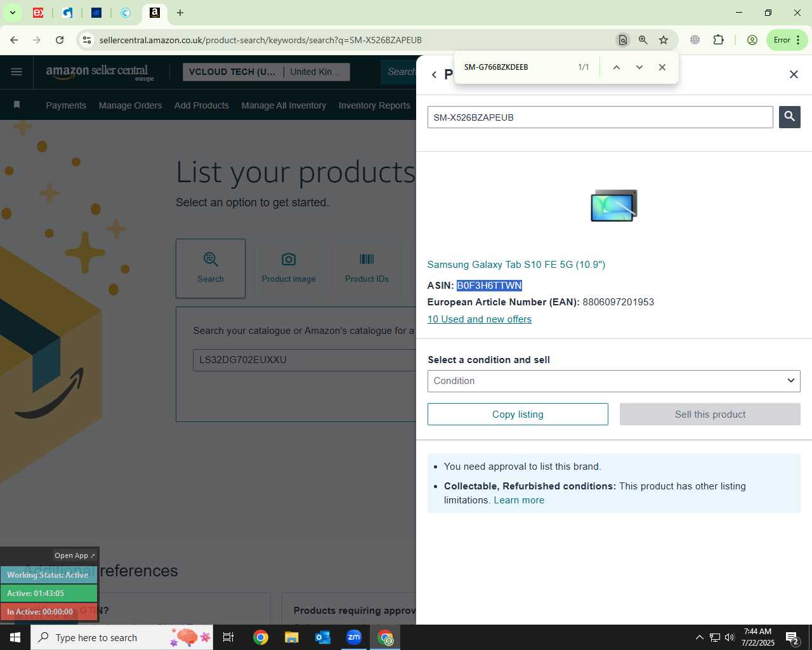This screenshot has width=812, height=650.
Task: Click the bookmark flag icon in navigation bar
Action: click(x=17, y=105)
